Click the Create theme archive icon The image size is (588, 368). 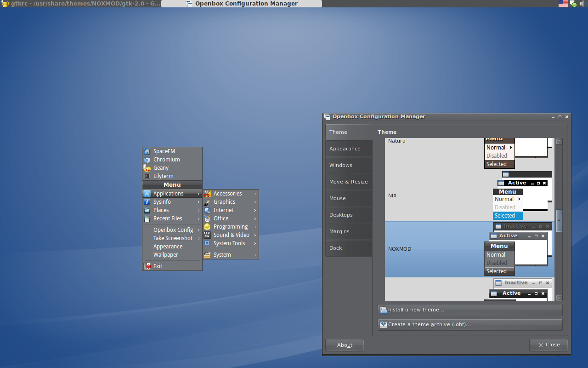coord(384,325)
